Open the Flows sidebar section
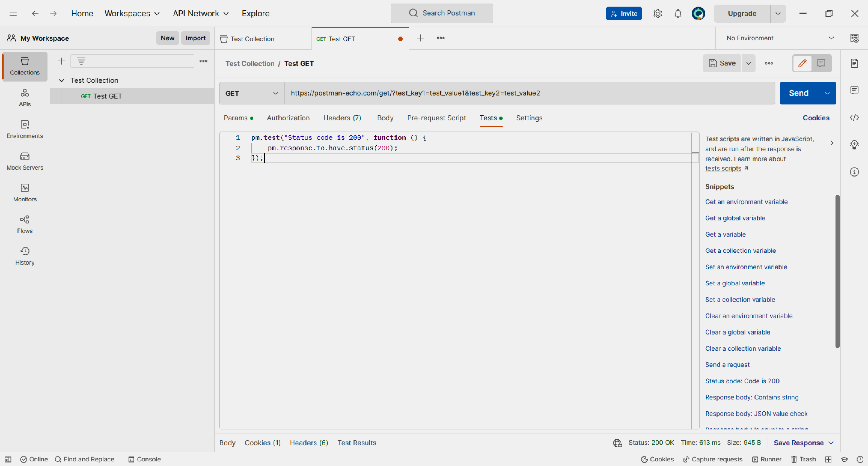The height and width of the screenshot is (466, 868). (x=25, y=224)
